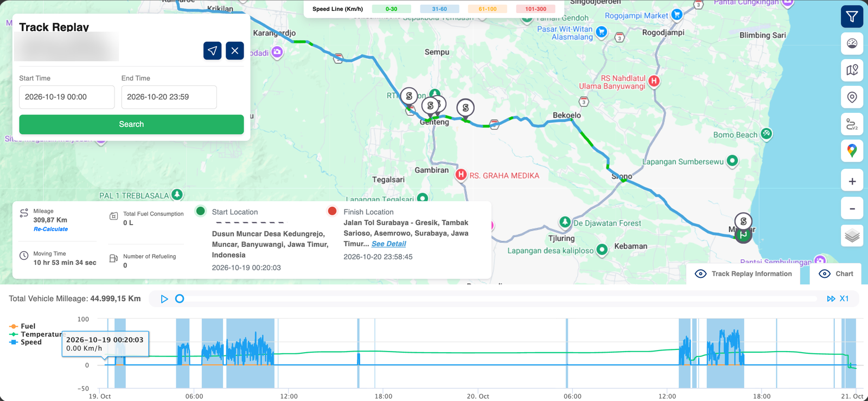Toggle Track Replay Information visibility
868x401 pixels.
[x=743, y=273]
